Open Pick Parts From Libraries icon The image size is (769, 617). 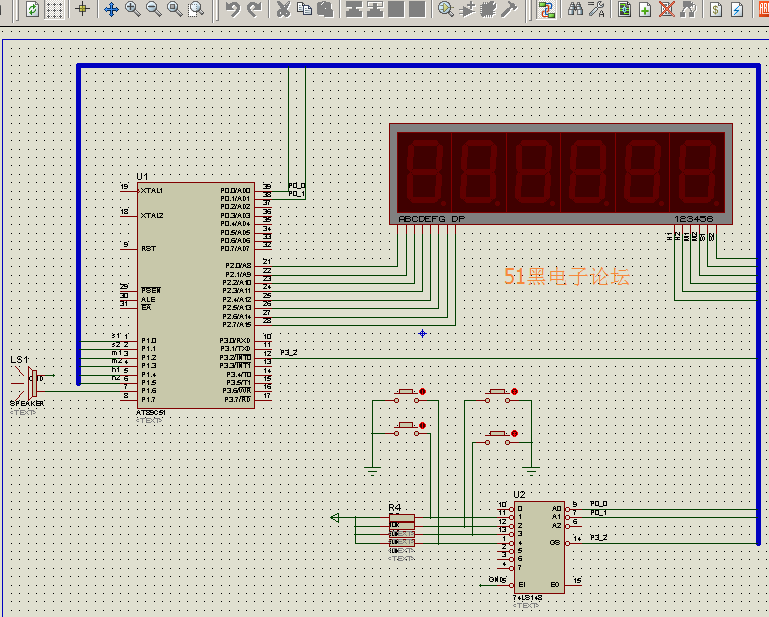coord(445,9)
